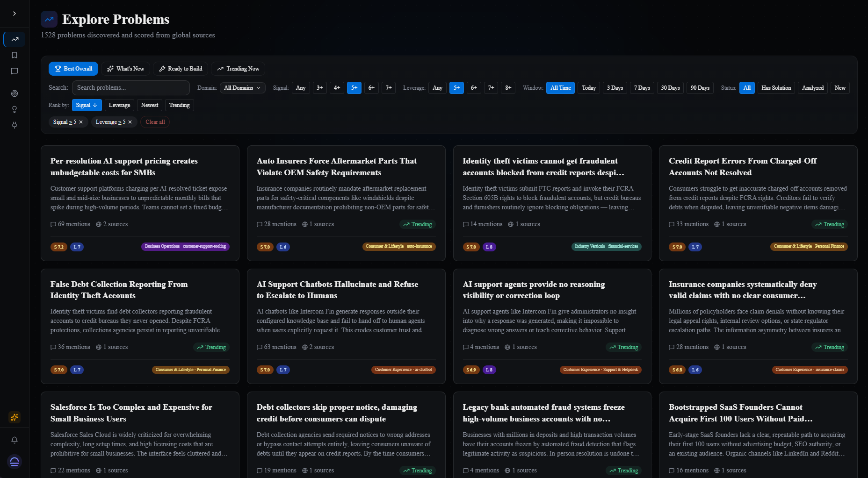Viewport: 868px width, 478px height.
Task: Set Leverage filter to 6+
Action: coord(474,88)
